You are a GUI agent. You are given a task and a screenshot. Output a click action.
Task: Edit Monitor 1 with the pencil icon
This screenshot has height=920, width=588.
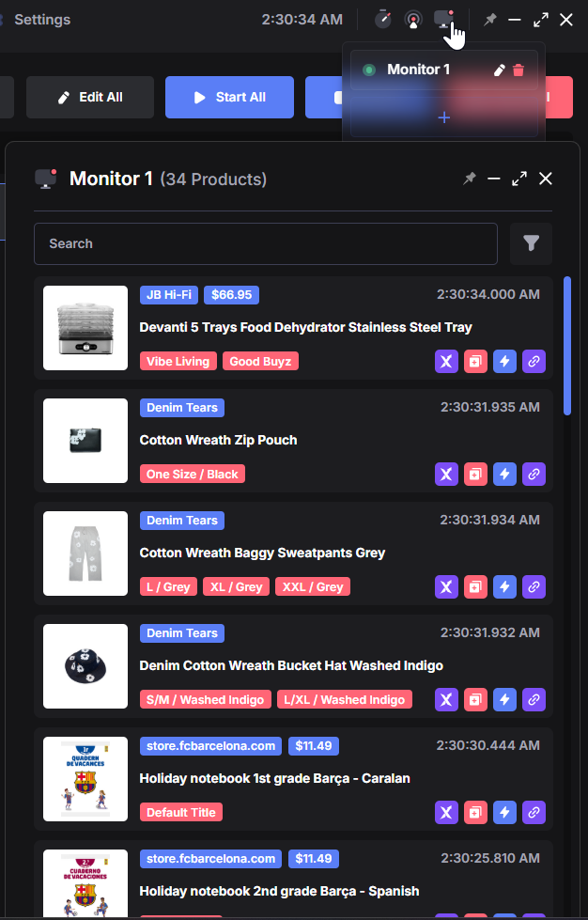pyautogui.click(x=499, y=70)
